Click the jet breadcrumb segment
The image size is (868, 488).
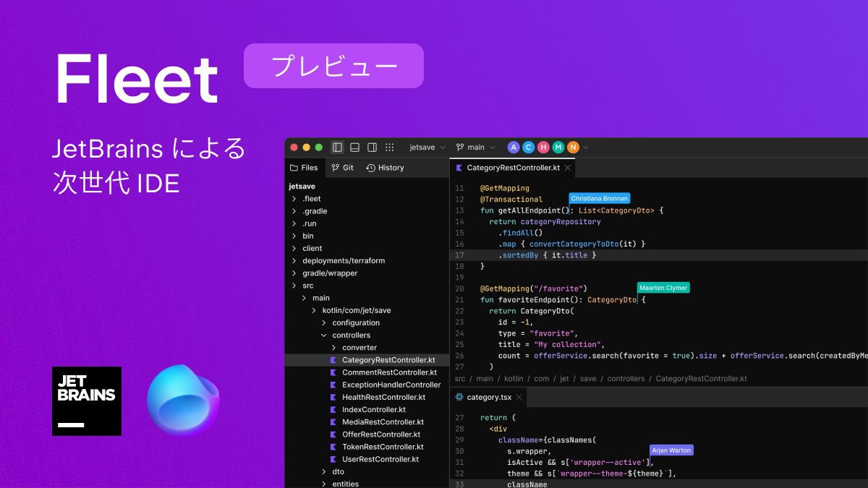click(564, 379)
